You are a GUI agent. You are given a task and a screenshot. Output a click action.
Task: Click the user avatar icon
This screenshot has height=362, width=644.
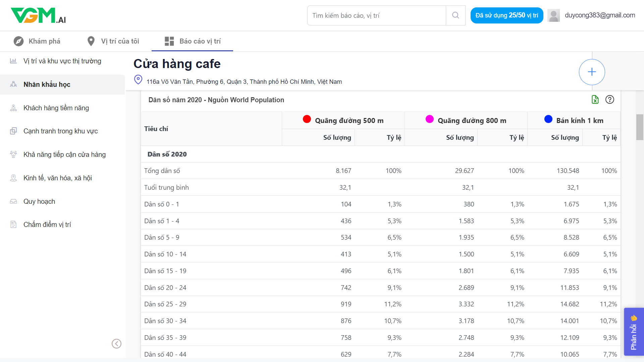[553, 15]
